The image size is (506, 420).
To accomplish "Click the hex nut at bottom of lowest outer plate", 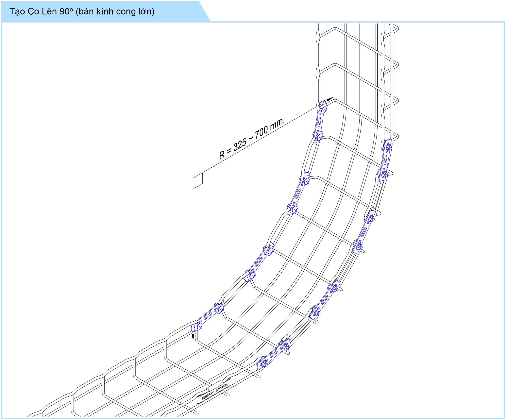I will [x=265, y=364].
